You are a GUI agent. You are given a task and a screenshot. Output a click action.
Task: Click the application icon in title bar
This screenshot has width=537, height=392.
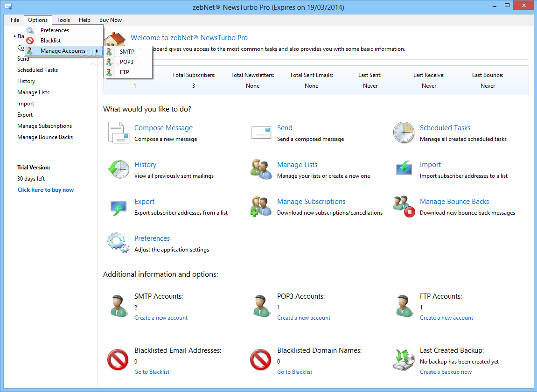click(x=8, y=7)
